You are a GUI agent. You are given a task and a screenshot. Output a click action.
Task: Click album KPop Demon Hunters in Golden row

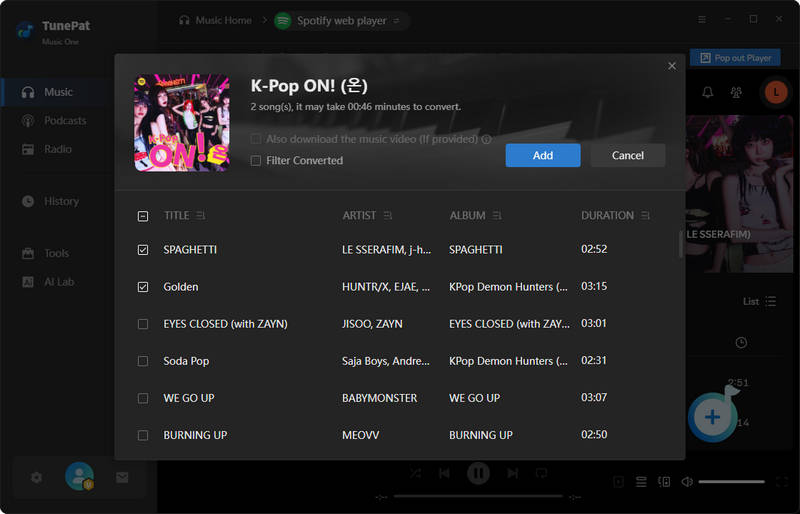[508, 287]
